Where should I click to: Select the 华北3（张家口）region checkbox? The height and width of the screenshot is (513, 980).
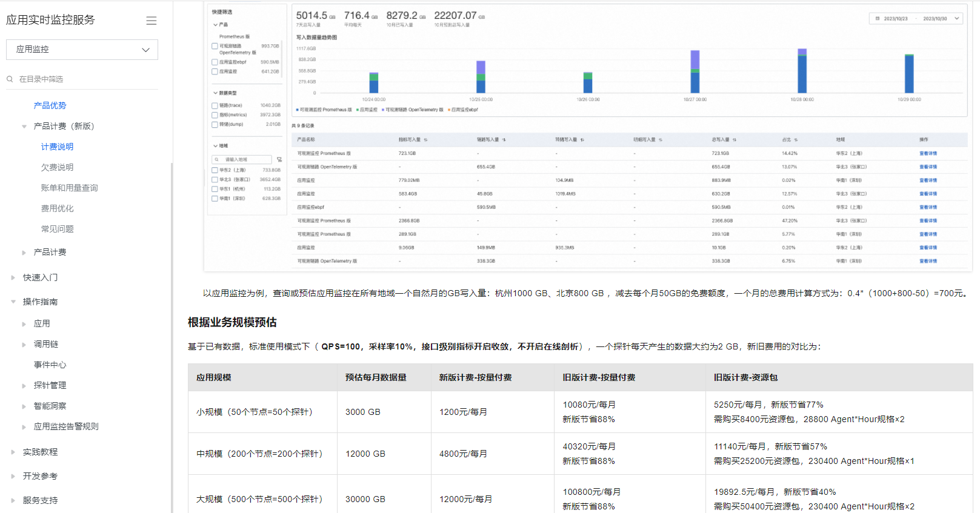[x=215, y=179]
